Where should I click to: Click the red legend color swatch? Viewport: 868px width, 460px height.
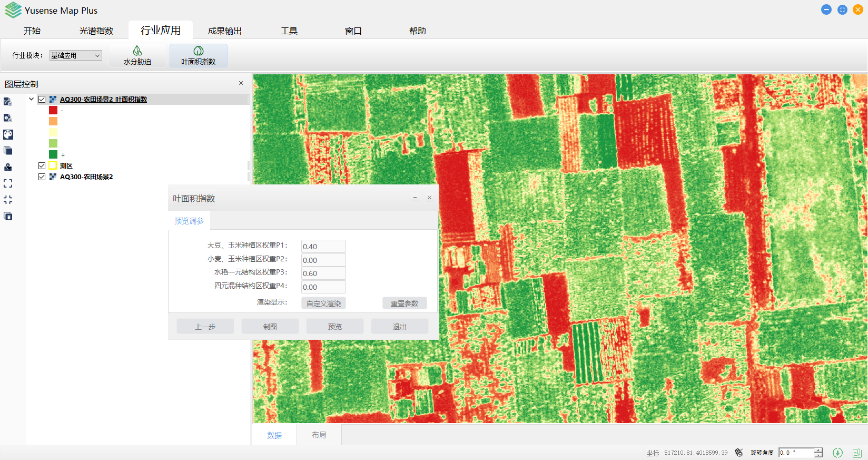tap(53, 110)
